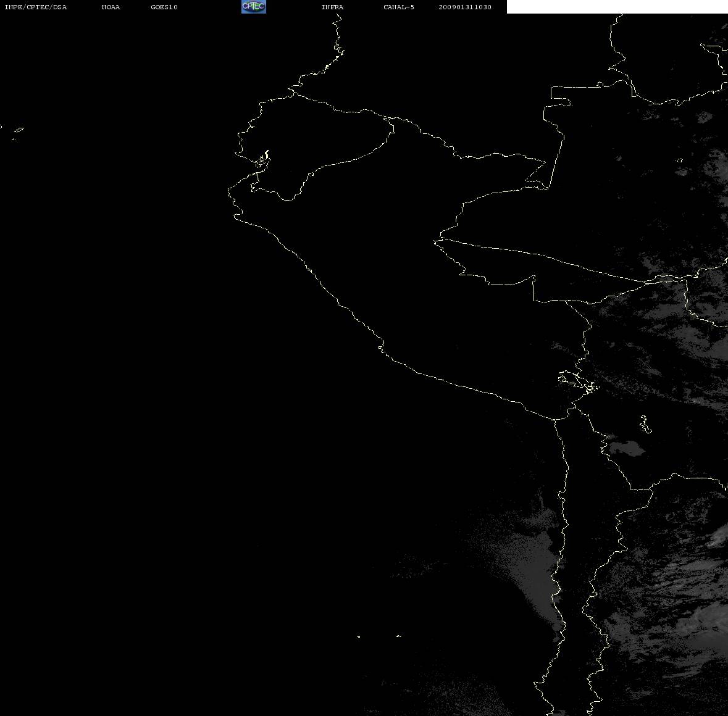Image resolution: width=728 pixels, height=716 pixels.
Task: Select the GOES10 satellite label
Action: tap(164, 7)
